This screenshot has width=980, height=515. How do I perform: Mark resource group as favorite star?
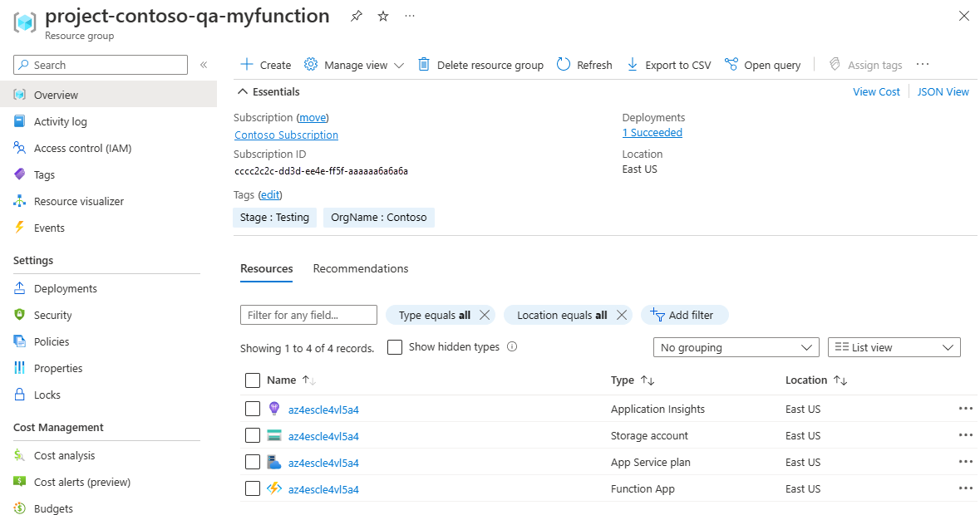coord(383,17)
